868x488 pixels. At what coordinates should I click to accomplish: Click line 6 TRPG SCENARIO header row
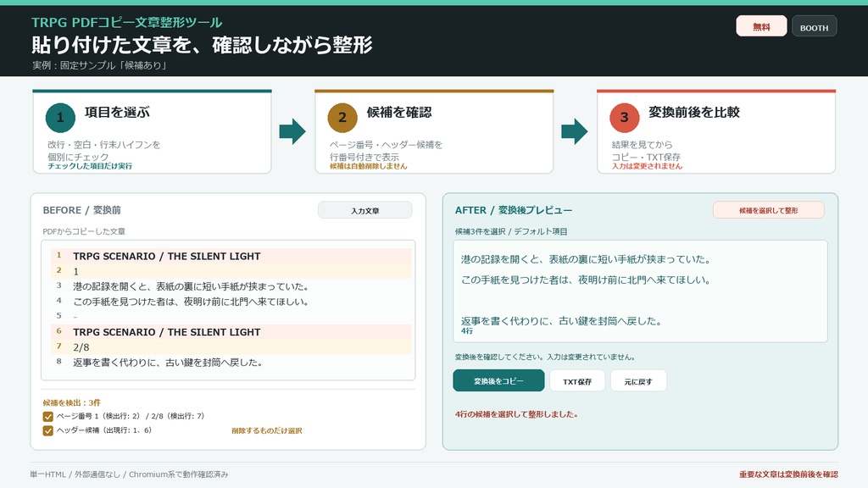231,332
